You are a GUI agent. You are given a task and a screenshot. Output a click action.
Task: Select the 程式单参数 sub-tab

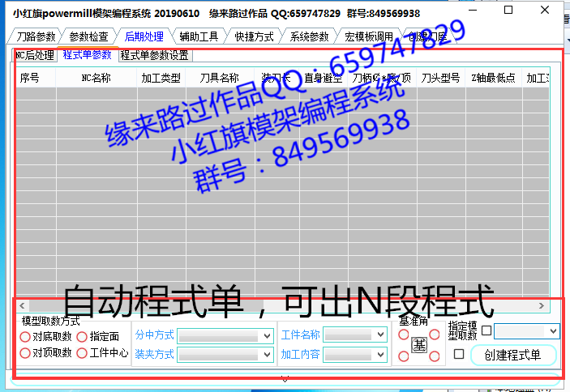(x=88, y=55)
